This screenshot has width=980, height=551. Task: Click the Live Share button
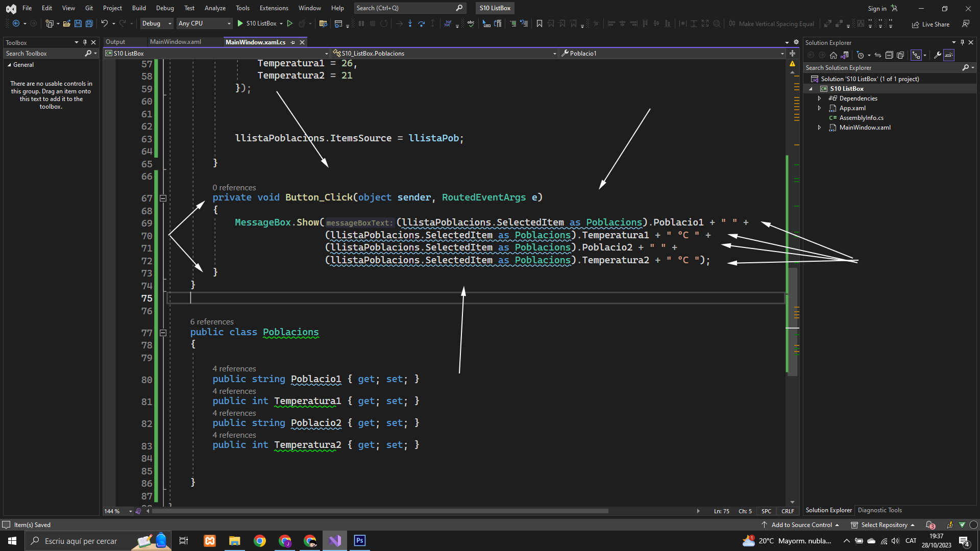click(x=931, y=24)
